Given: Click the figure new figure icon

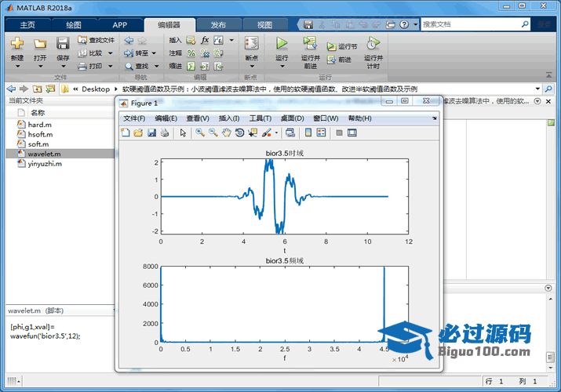Looking at the screenshot, I should click(x=126, y=133).
